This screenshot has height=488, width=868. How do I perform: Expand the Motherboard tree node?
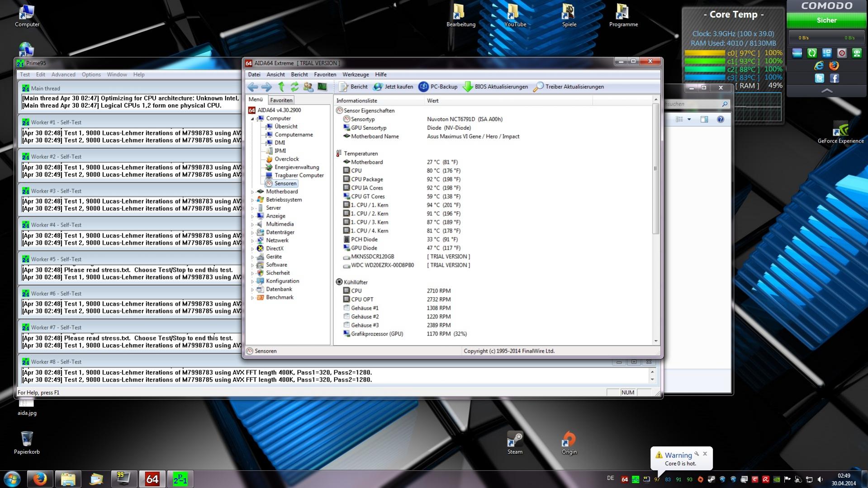pyautogui.click(x=252, y=192)
